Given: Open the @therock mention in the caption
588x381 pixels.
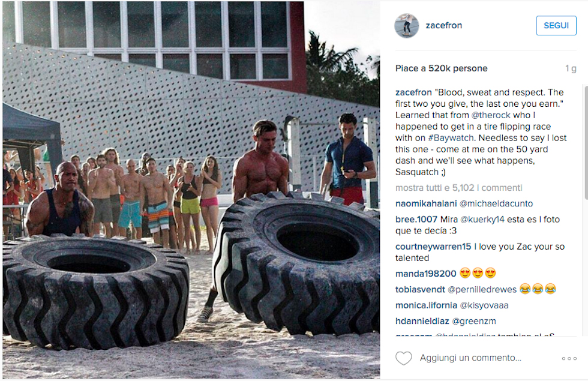Looking at the screenshot, I should [491, 115].
